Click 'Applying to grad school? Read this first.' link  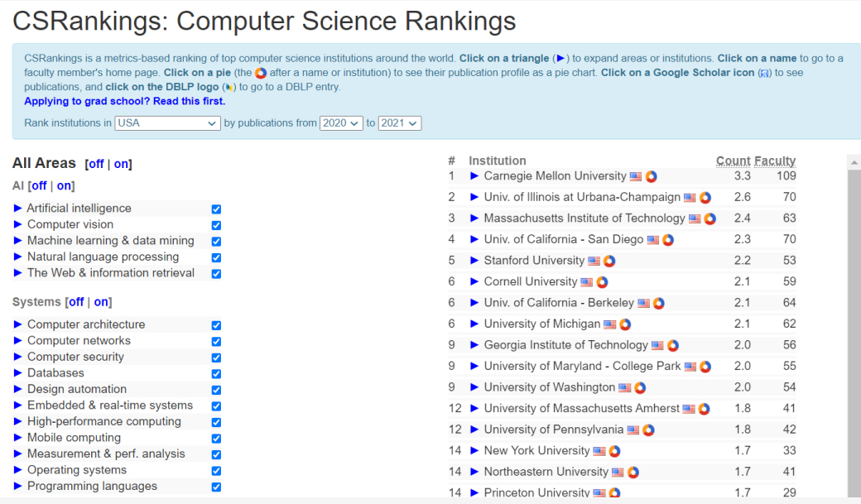(x=124, y=102)
